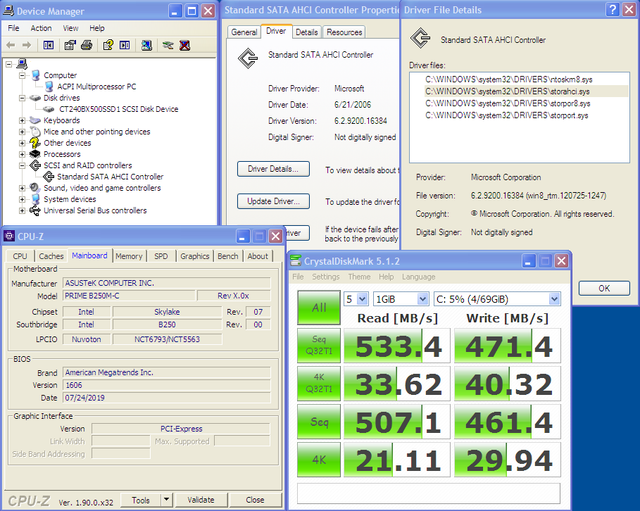This screenshot has width=640, height=511.
Task: Switch to the General tab in controller properties
Action: (x=244, y=32)
